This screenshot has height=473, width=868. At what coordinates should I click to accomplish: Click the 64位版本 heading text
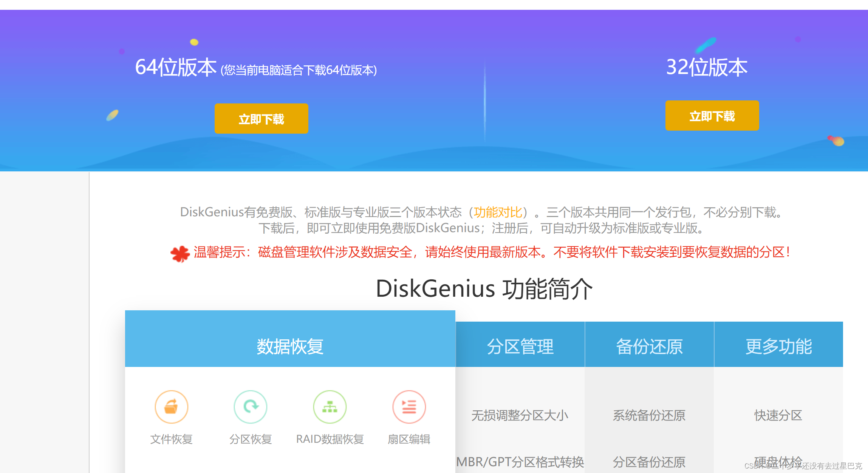(x=176, y=68)
